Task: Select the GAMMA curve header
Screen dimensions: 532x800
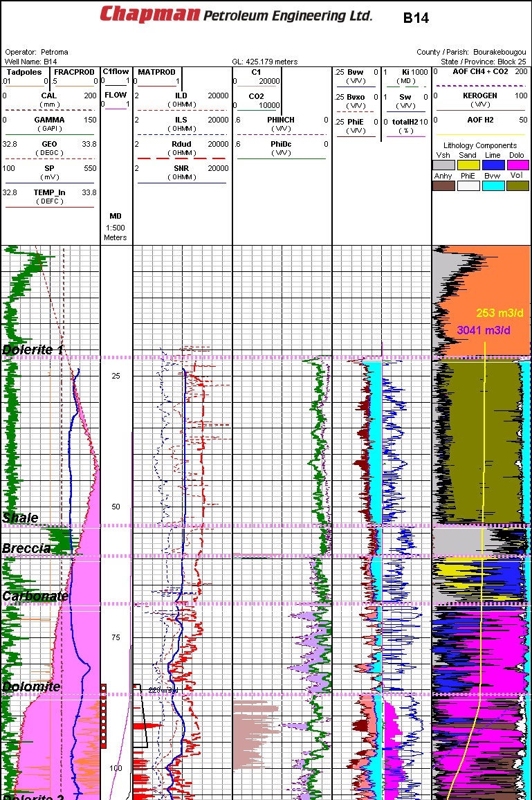Action: coord(48,120)
